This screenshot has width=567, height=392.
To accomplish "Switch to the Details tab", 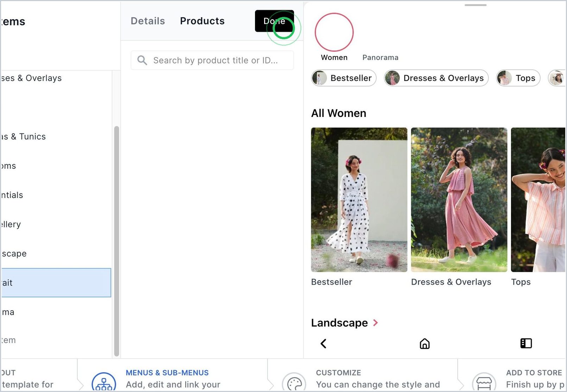I will (x=148, y=21).
